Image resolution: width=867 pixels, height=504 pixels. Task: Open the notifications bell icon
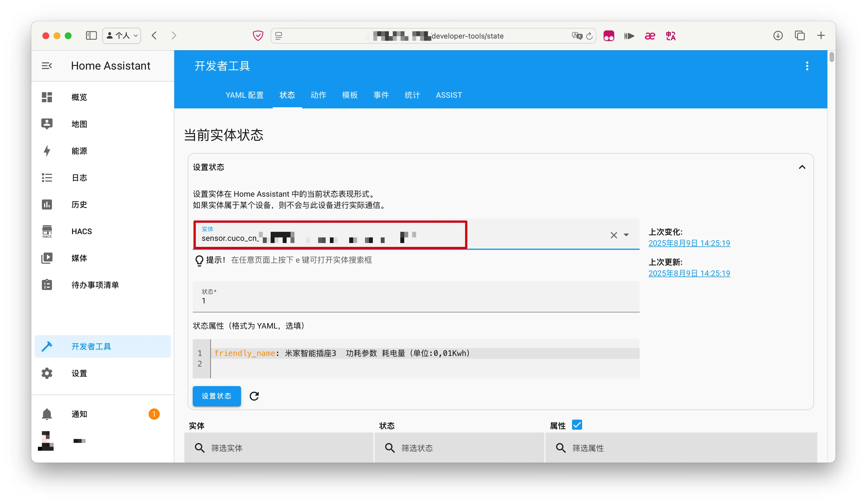47,414
